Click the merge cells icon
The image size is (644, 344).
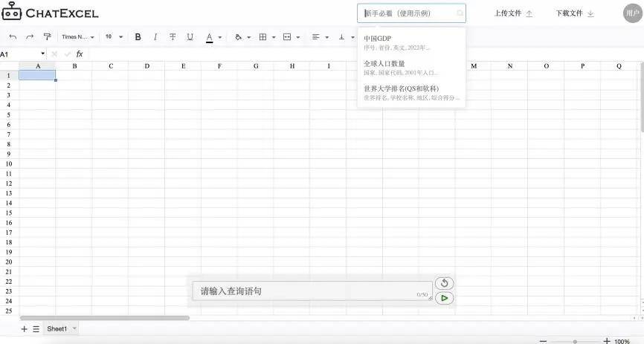tap(287, 37)
